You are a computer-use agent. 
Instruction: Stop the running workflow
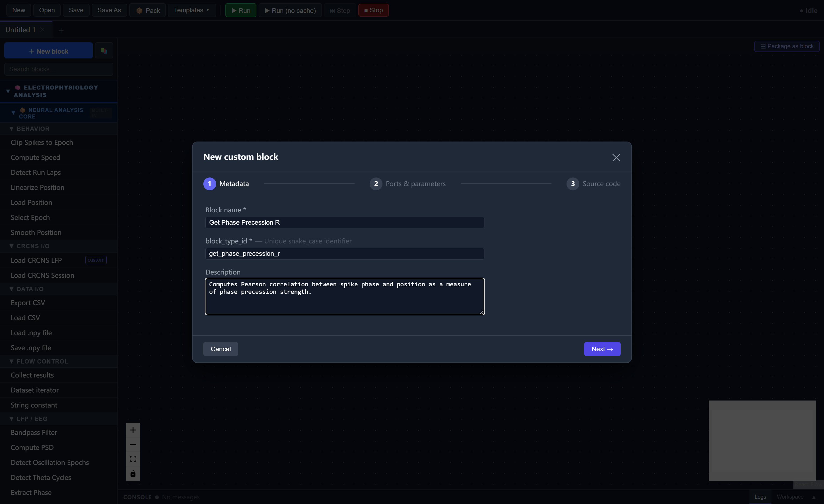point(373,10)
